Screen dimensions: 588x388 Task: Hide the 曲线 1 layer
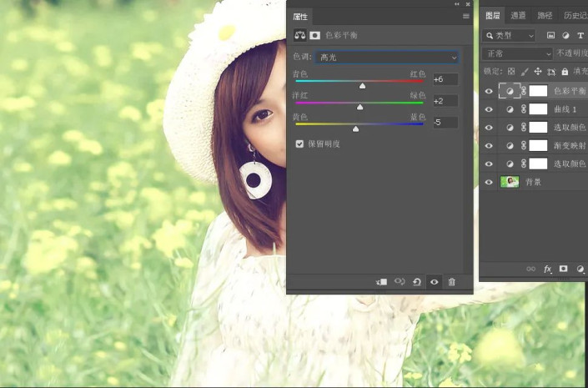489,109
